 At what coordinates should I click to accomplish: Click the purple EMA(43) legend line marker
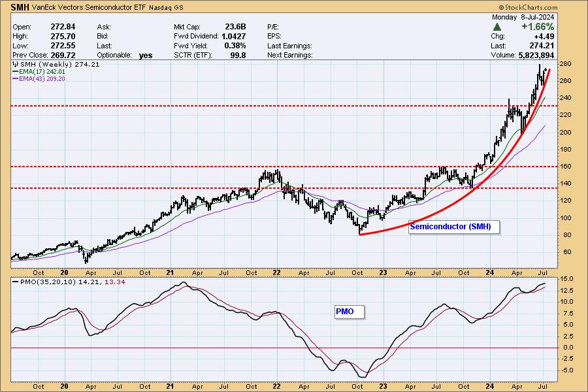coord(16,79)
